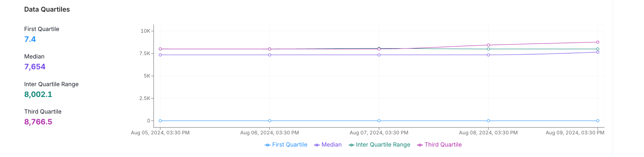This screenshot has width=644, height=157.
Task: Select First Quartile data point on Aug 09
Action: [598, 120]
